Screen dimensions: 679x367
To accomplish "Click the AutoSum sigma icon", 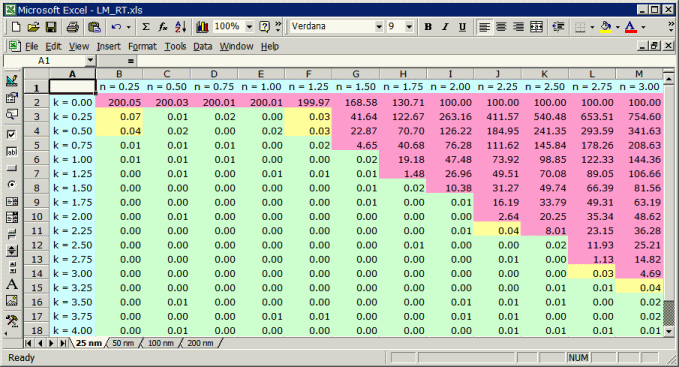I will coord(146,27).
